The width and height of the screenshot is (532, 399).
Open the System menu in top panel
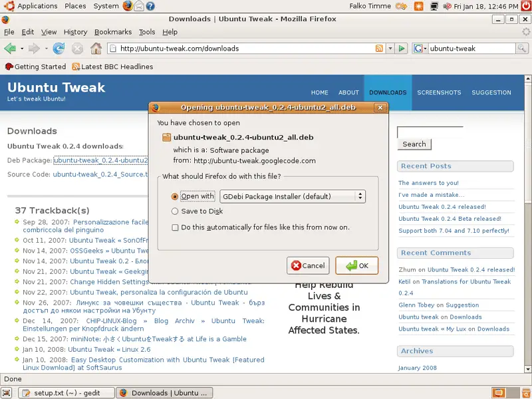(106, 6)
